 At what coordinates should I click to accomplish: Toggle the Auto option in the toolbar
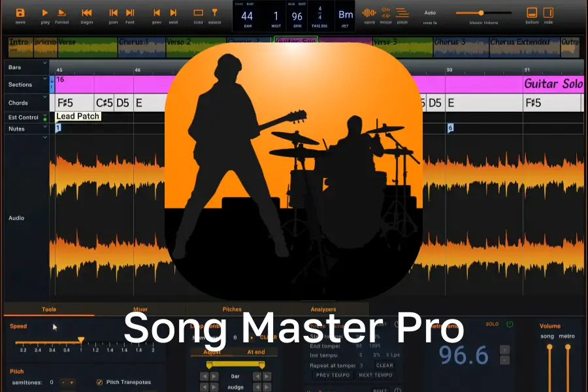click(430, 13)
